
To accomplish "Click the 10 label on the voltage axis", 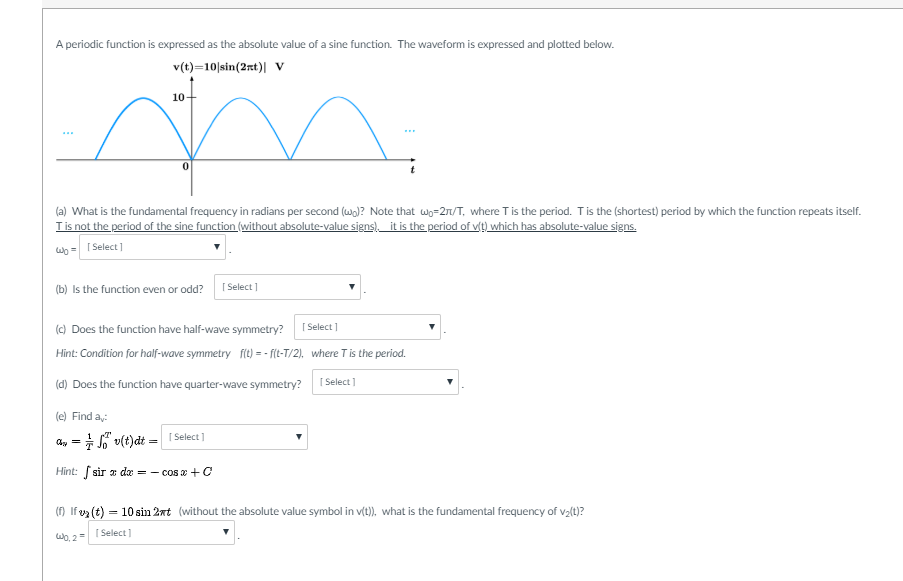I will 176,96.
